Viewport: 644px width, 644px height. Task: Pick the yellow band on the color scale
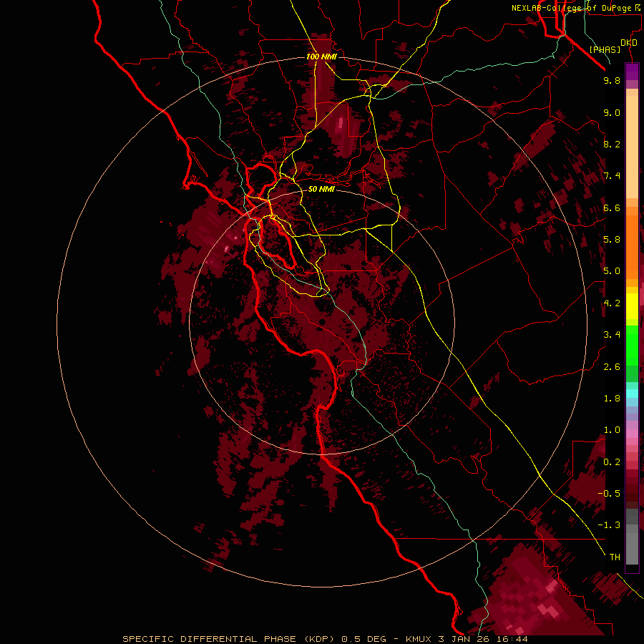pyautogui.click(x=632, y=306)
